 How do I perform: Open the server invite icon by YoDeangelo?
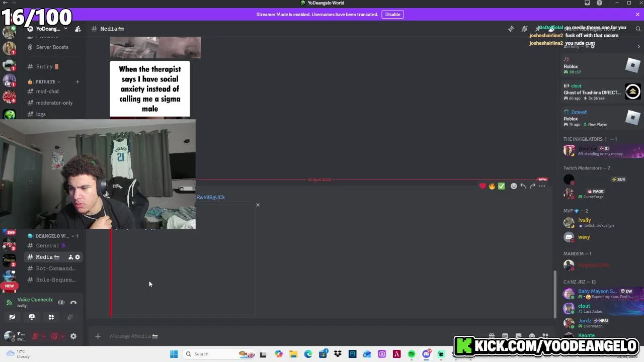point(78,29)
